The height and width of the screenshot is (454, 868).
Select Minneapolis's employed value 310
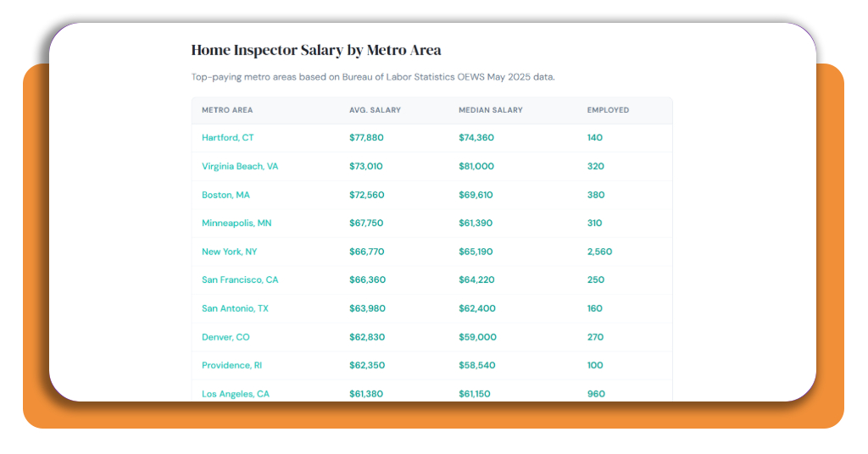point(594,224)
